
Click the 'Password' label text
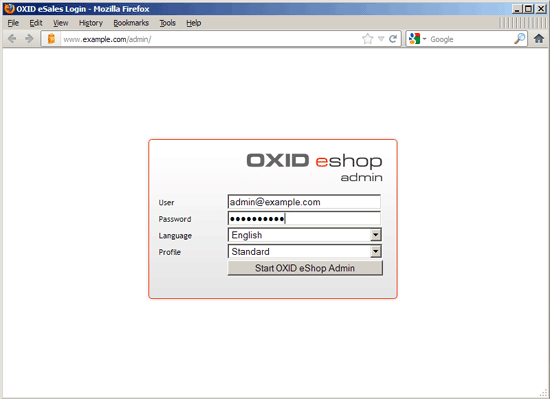point(175,219)
